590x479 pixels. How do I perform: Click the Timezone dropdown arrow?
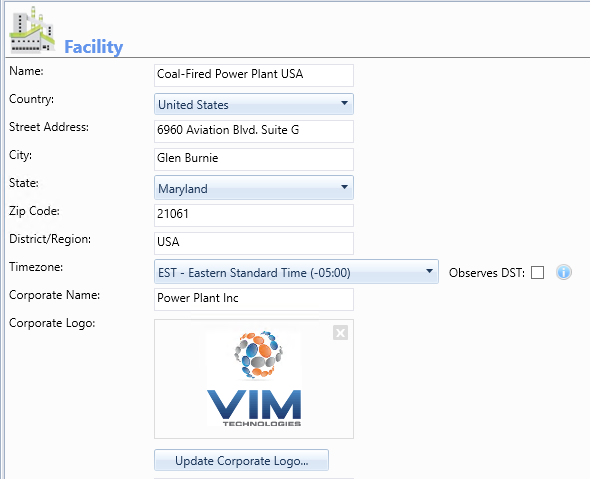(x=429, y=271)
